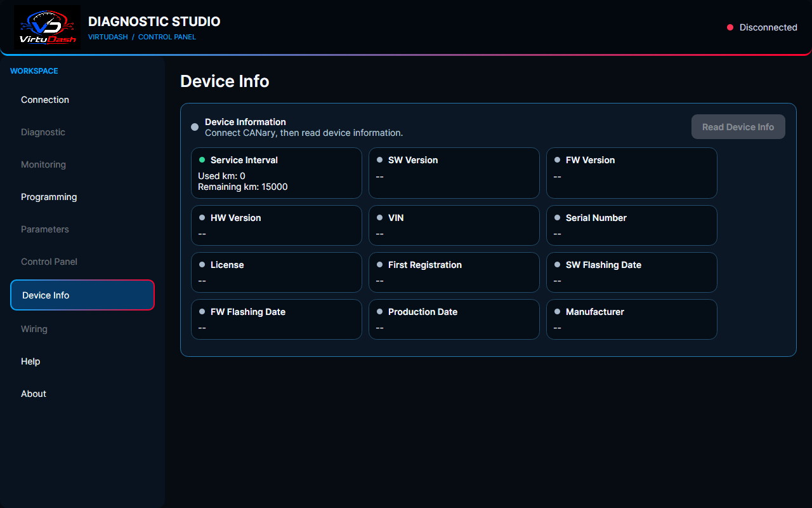
Task: Select the Serial Number card
Action: (x=632, y=225)
